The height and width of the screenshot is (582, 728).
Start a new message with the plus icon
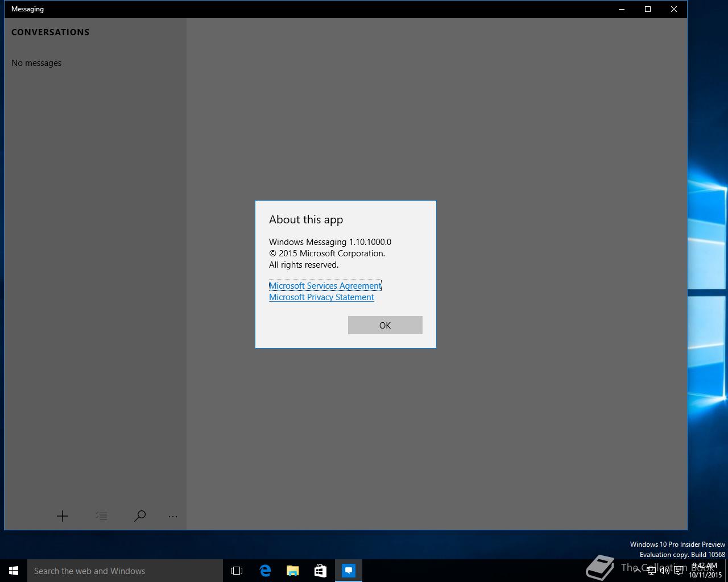click(x=63, y=516)
